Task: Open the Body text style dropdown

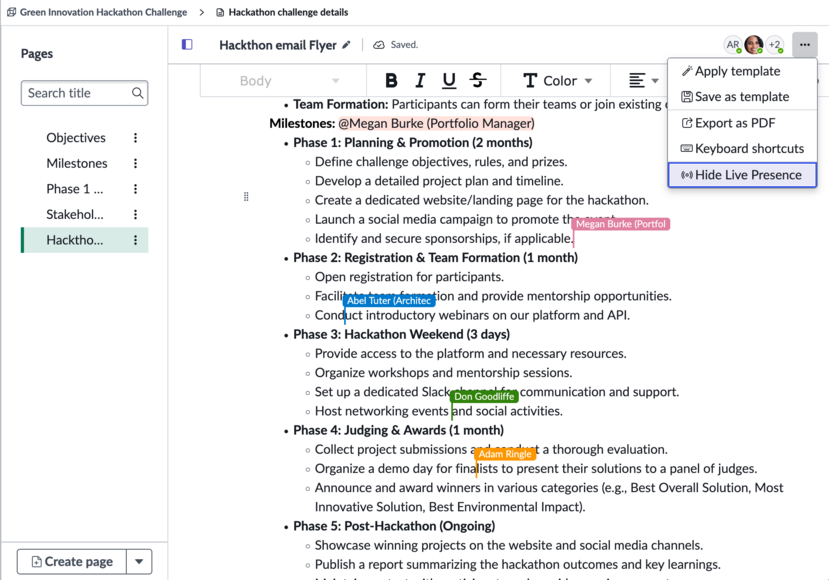Action: [288, 81]
